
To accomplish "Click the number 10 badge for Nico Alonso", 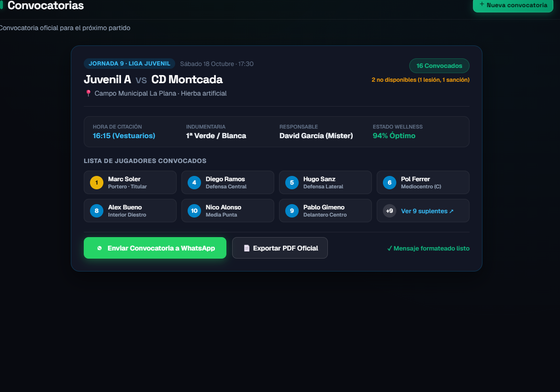I will 194,211.
